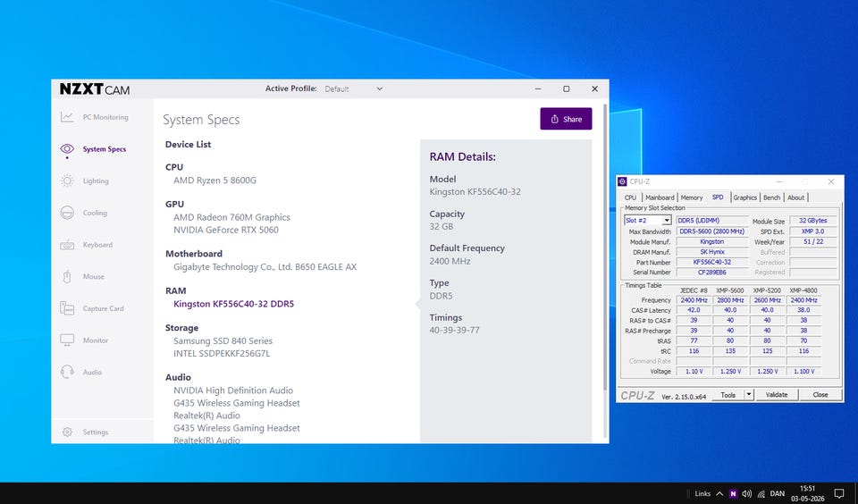Switch to the CPU tab in CPU-Z

click(630, 197)
